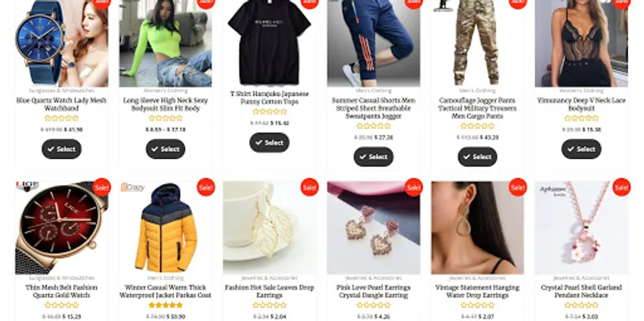Screen dimensions: 644x321
Task: Open Jewelries & Accessories category above Pink Love Earrings
Action: [x=374, y=278]
